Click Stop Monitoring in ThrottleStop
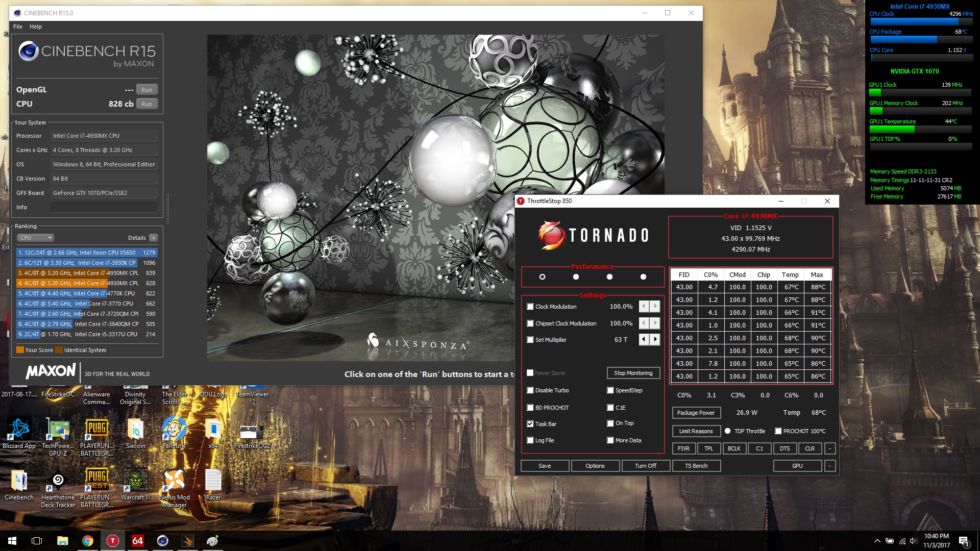This screenshot has width=980, height=551. (x=633, y=373)
